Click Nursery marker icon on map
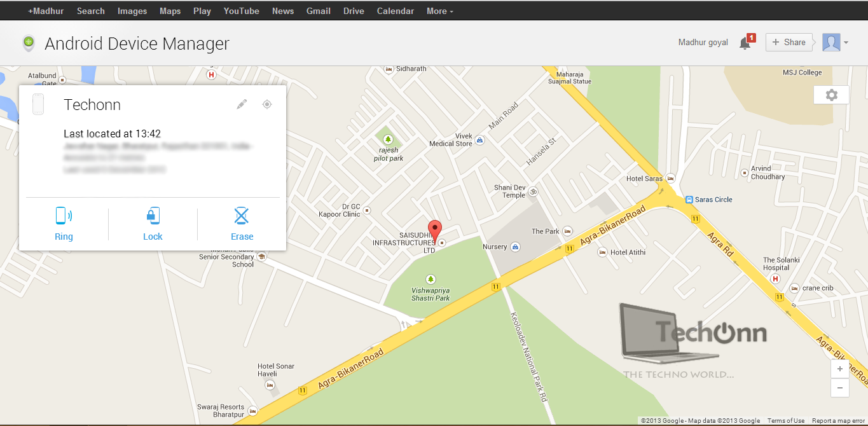 coord(516,247)
